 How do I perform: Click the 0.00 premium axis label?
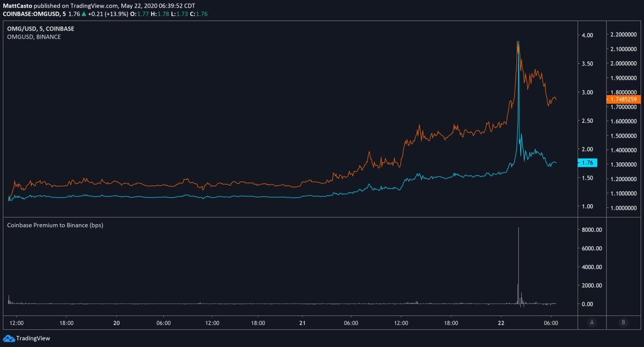[587, 304]
